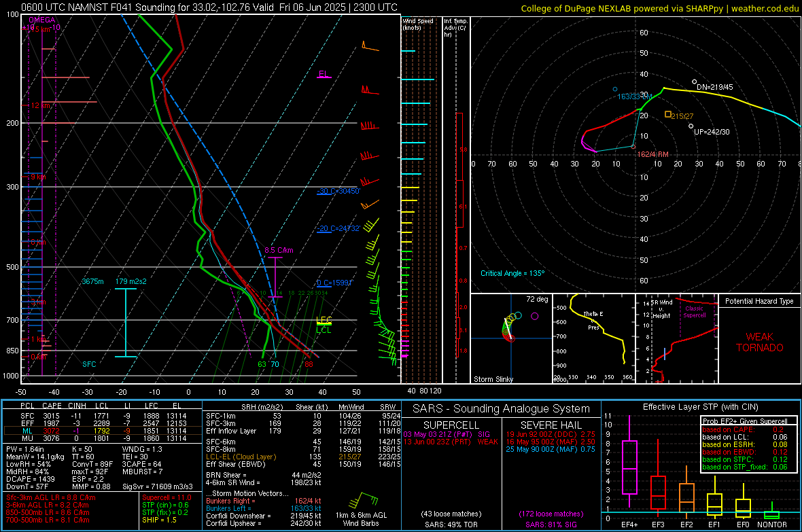This screenshot has width=802, height=532.
Task: Click the red surface temperature value 88
Action: pyautogui.click(x=309, y=364)
